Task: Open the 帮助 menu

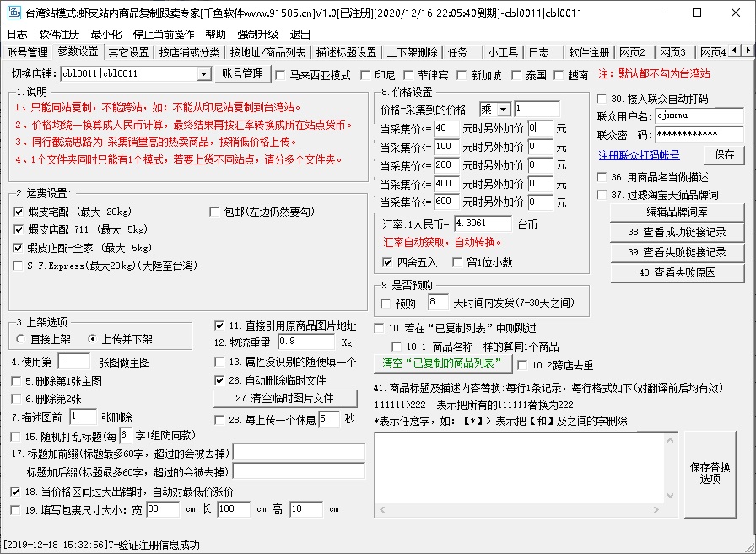Action: (215, 35)
